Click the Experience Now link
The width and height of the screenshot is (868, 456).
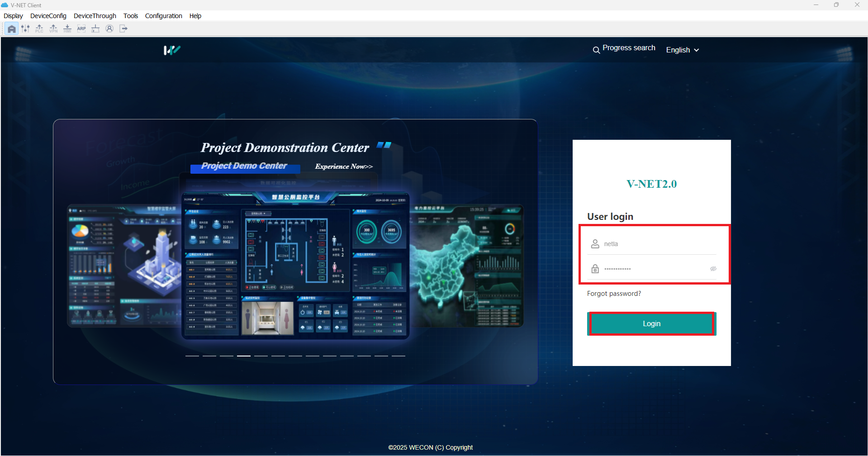[343, 166]
